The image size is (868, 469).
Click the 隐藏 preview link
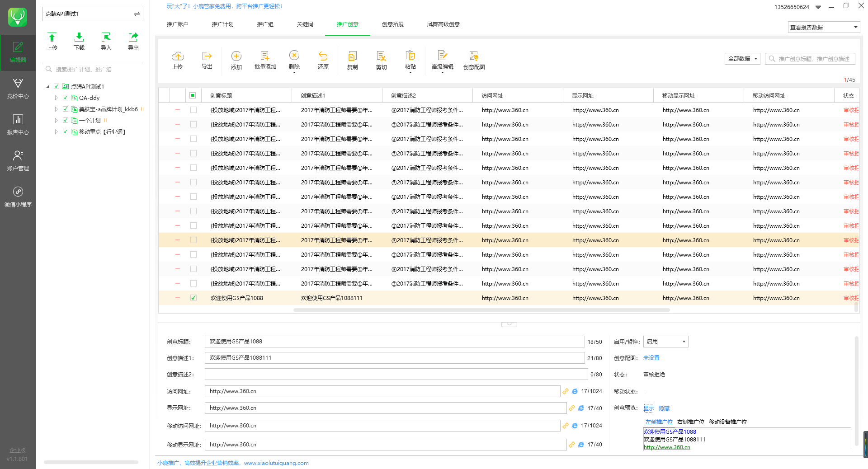[664, 408]
